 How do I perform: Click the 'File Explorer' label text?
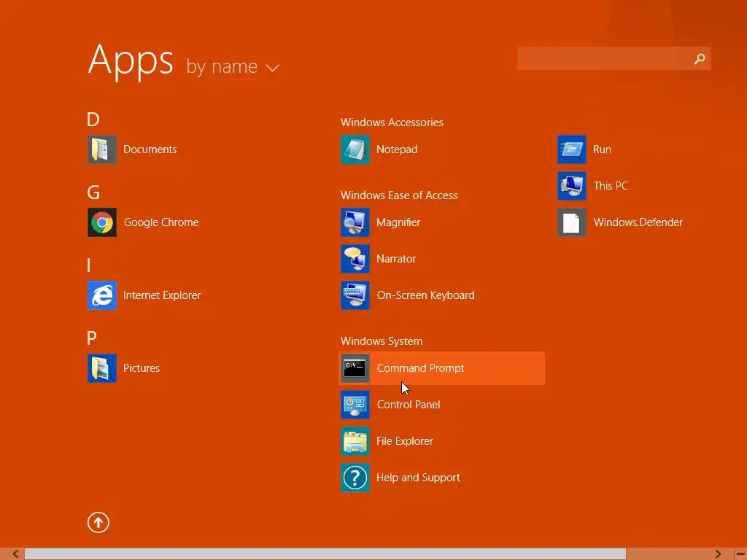(404, 441)
